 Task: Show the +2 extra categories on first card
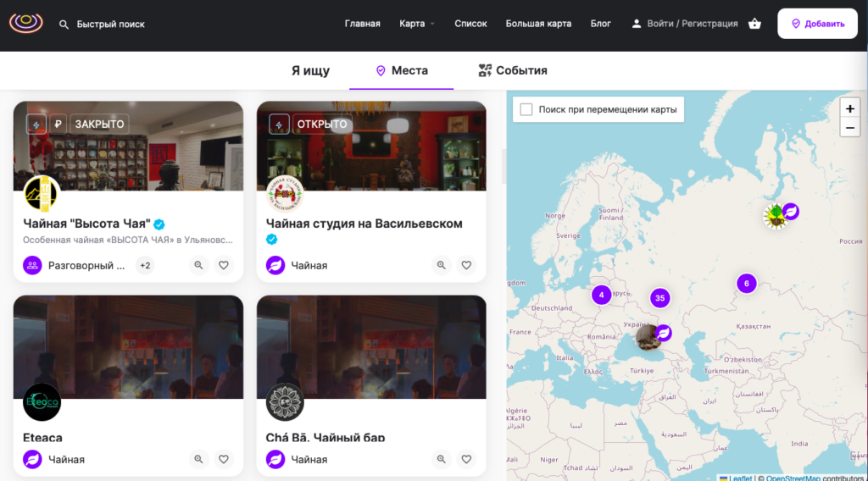145,265
